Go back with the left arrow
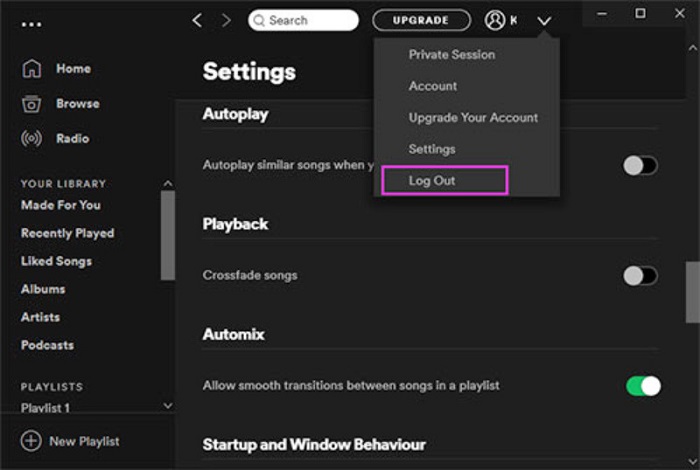700x470 pixels. (x=197, y=20)
